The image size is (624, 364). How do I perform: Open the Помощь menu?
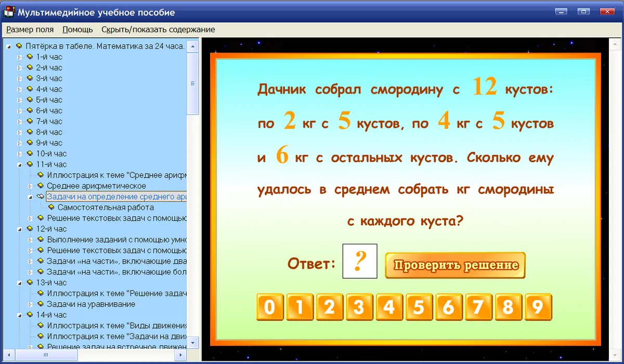pyautogui.click(x=77, y=30)
